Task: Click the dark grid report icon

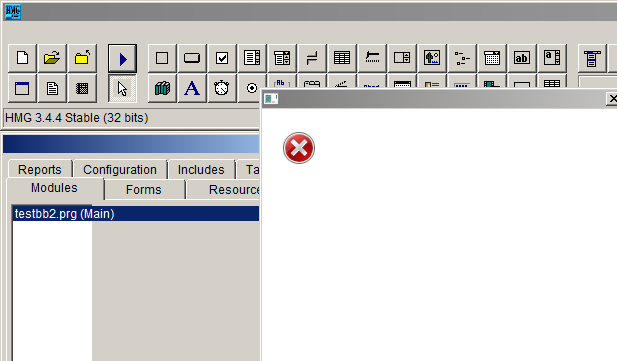Action: 82,88
